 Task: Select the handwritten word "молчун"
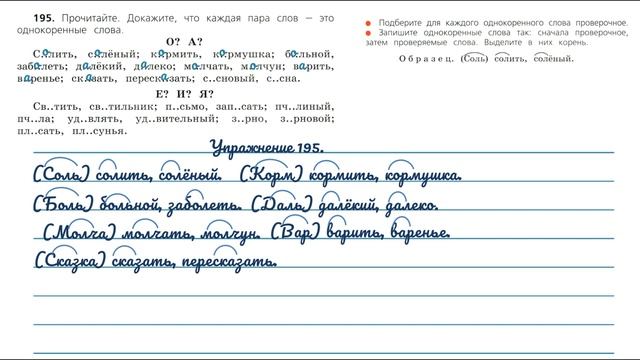click(229, 235)
